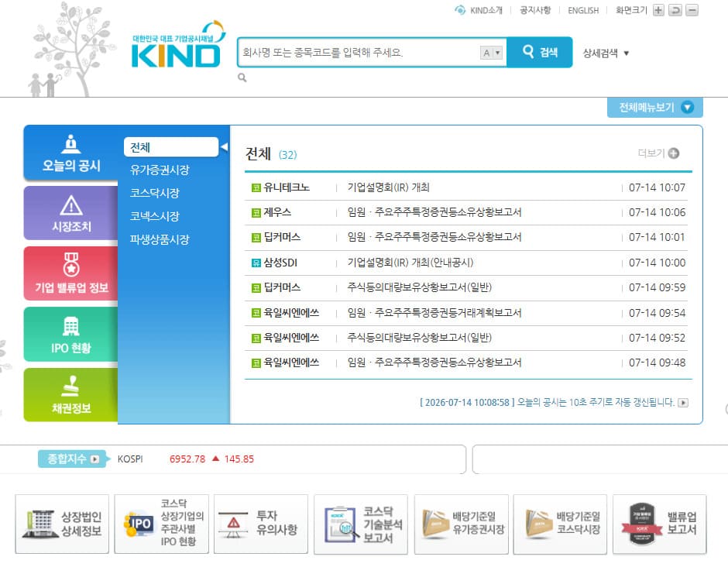Choose 코스닥시장 in the submenu
Image resolution: width=728 pixels, height=567 pixels.
155,193
